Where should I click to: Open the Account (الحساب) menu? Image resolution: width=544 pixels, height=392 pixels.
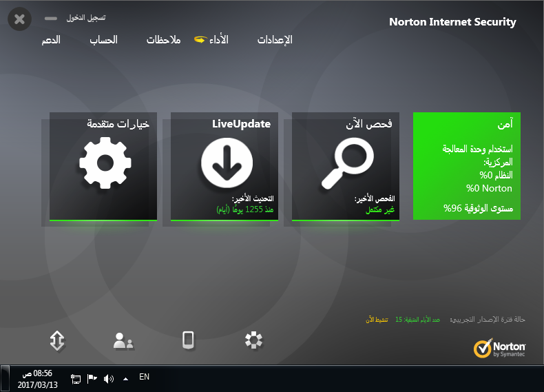click(x=103, y=40)
